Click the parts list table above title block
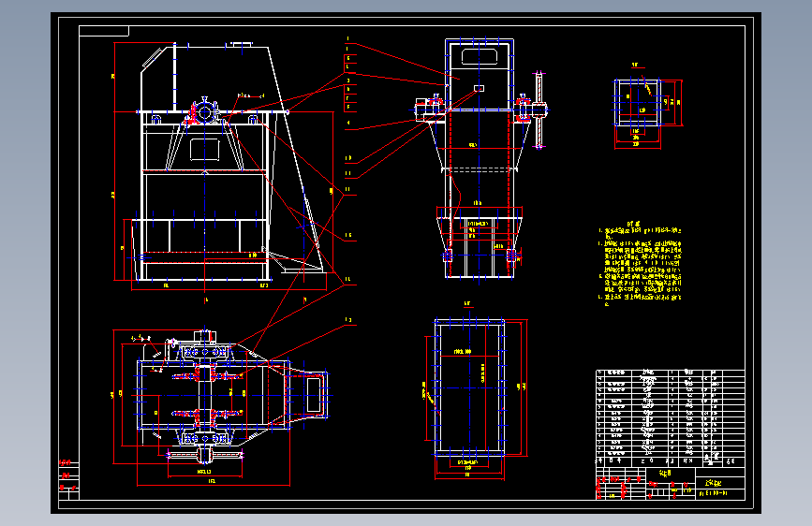Image resolution: width=812 pixels, height=526 pixels. [x=670, y=417]
